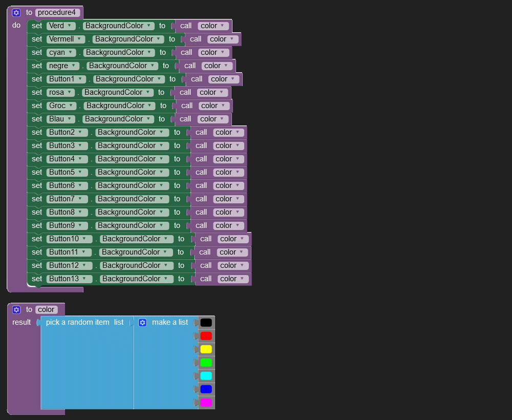Click the gear icon on color procedure
Image resolution: width=512 pixels, height=420 pixels.
click(16, 309)
